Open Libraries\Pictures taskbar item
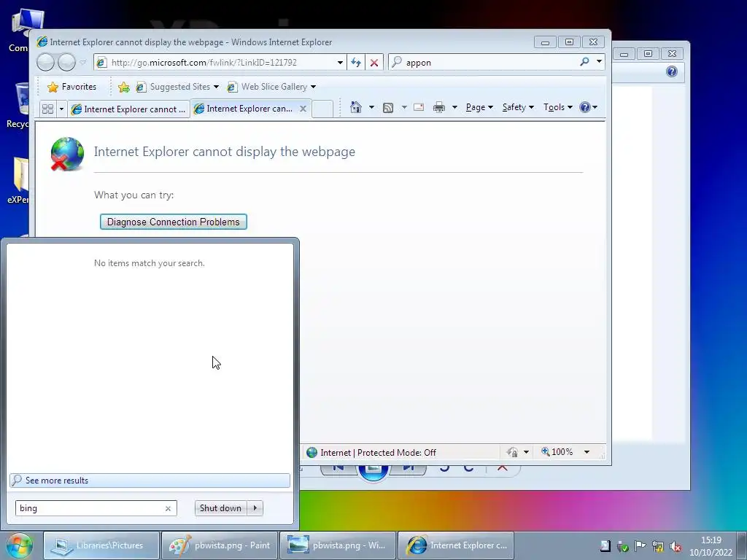The height and width of the screenshot is (560, 747). pos(101,545)
